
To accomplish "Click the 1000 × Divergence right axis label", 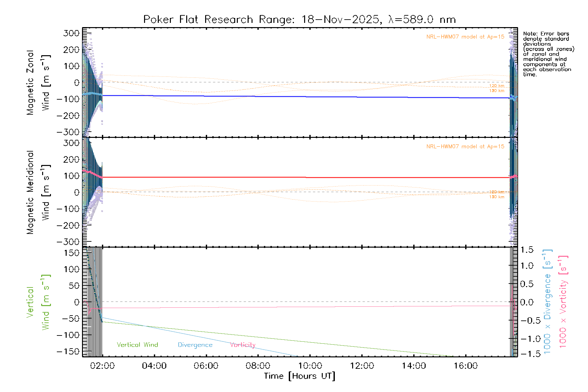I will tap(547, 302).
